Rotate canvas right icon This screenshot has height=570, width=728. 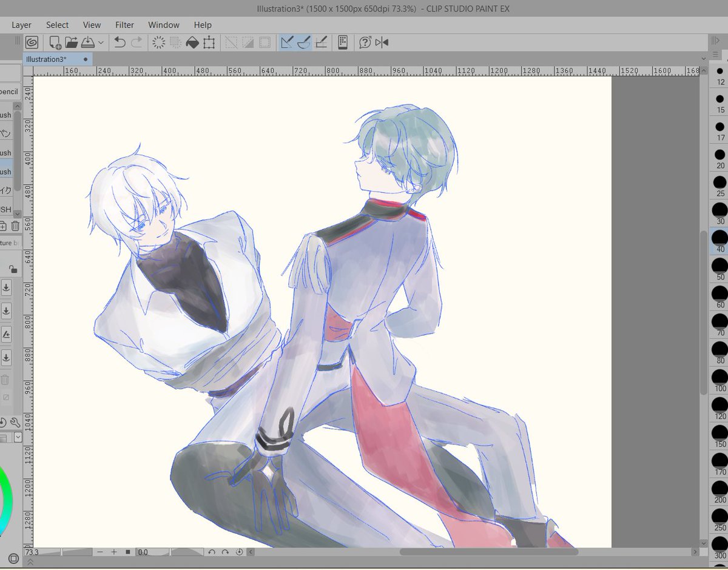click(225, 552)
